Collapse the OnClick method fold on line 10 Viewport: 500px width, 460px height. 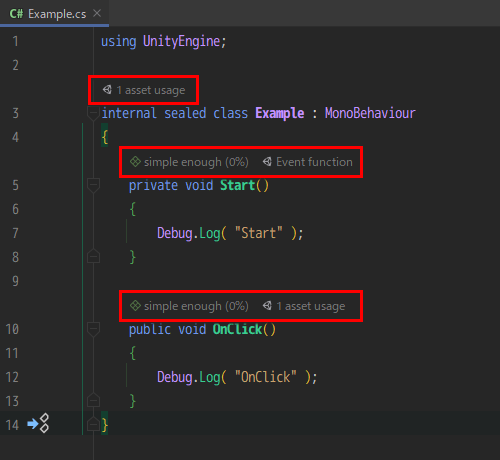(x=93, y=329)
